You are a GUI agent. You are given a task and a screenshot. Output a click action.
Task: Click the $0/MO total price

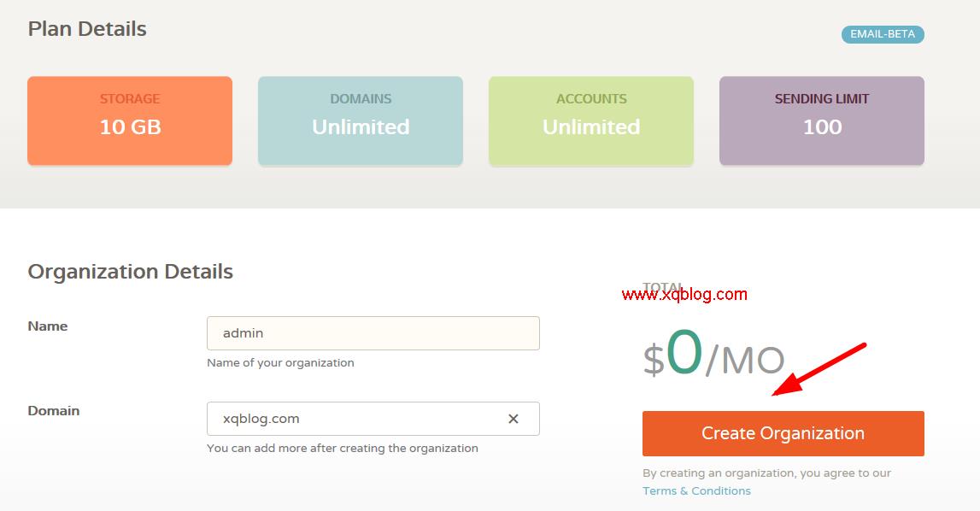point(713,355)
